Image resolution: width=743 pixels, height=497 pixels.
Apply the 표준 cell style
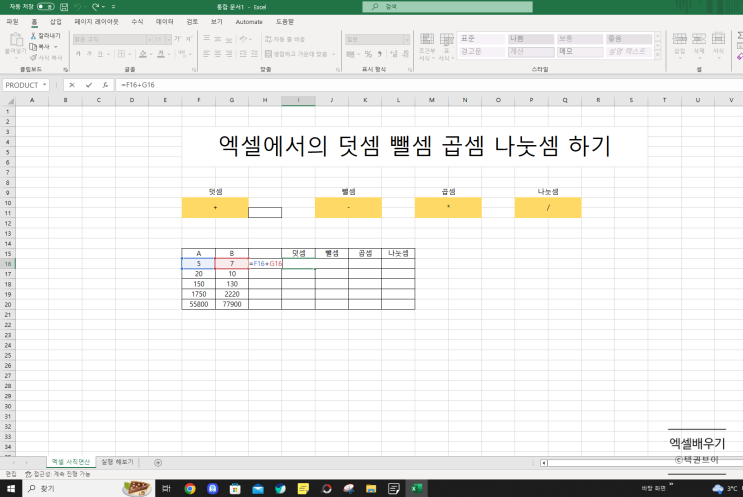(481, 39)
